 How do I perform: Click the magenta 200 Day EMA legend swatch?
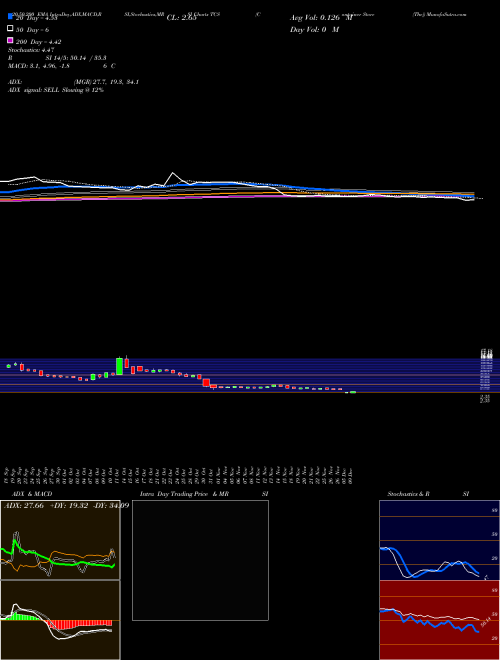(x=10, y=40)
